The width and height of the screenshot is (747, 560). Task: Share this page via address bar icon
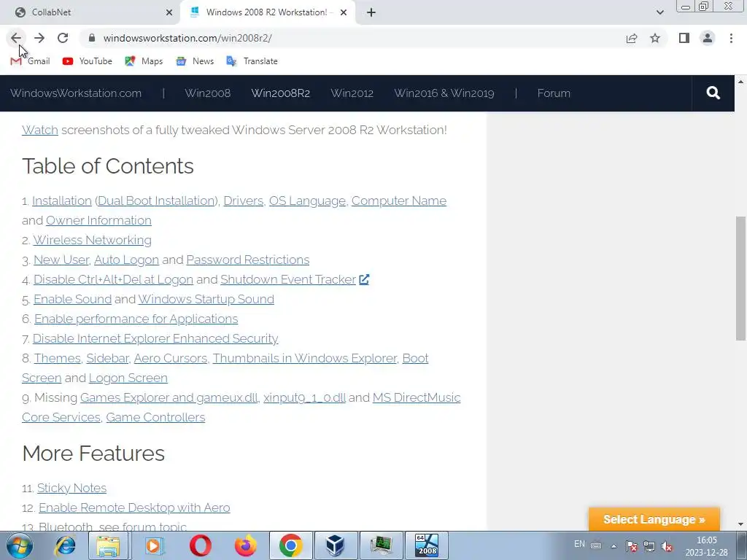point(632,38)
